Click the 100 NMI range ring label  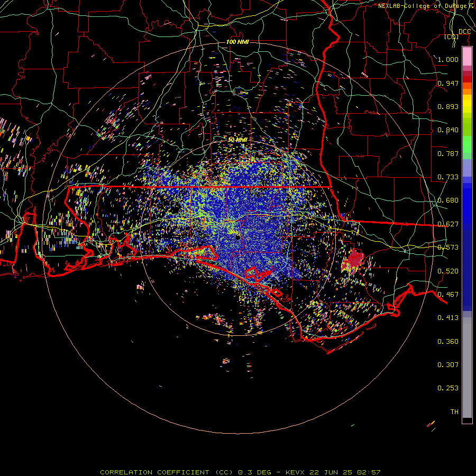tap(237, 42)
